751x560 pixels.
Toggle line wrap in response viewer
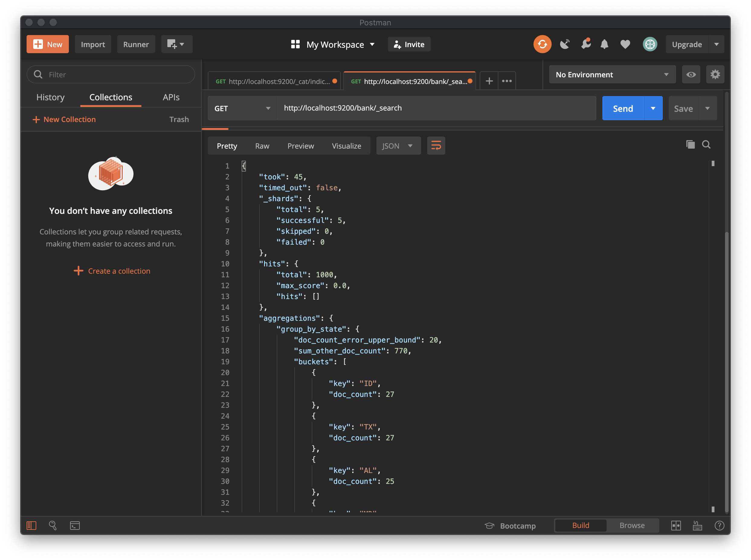pos(436,146)
